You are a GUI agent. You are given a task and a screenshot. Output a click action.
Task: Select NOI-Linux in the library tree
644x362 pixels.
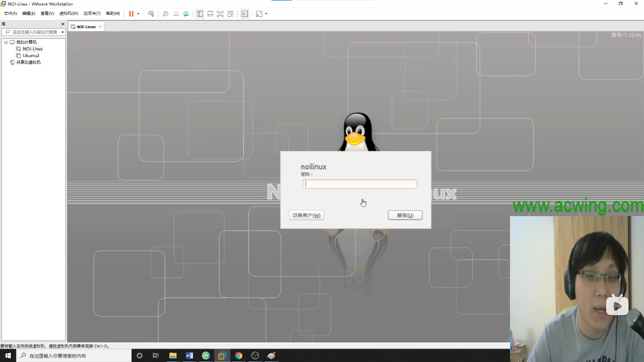(33, 49)
